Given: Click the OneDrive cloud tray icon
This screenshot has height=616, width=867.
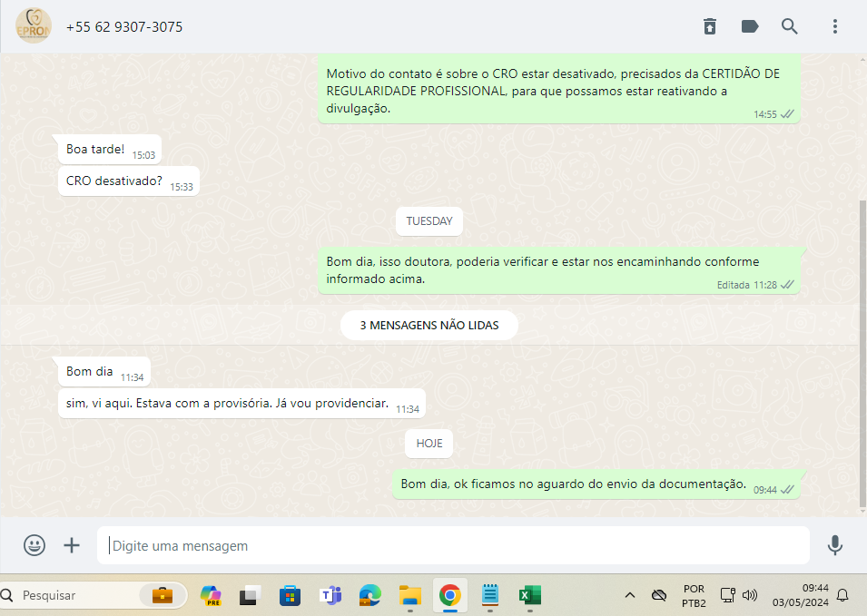Looking at the screenshot, I should pos(658,595).
